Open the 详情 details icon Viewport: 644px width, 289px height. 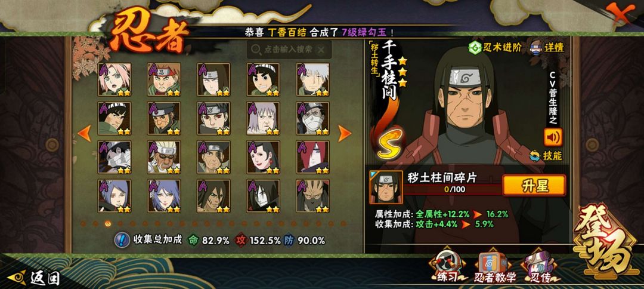coord(546,47)
